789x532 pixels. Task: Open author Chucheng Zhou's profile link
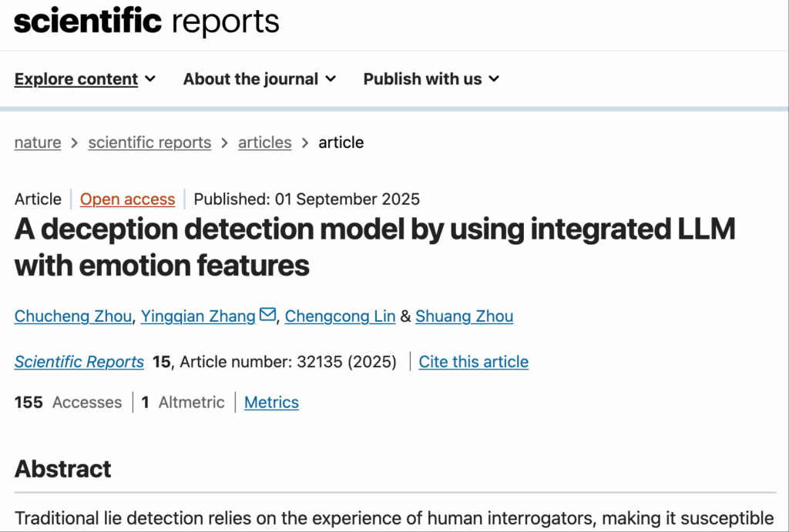tap(73, 316)
